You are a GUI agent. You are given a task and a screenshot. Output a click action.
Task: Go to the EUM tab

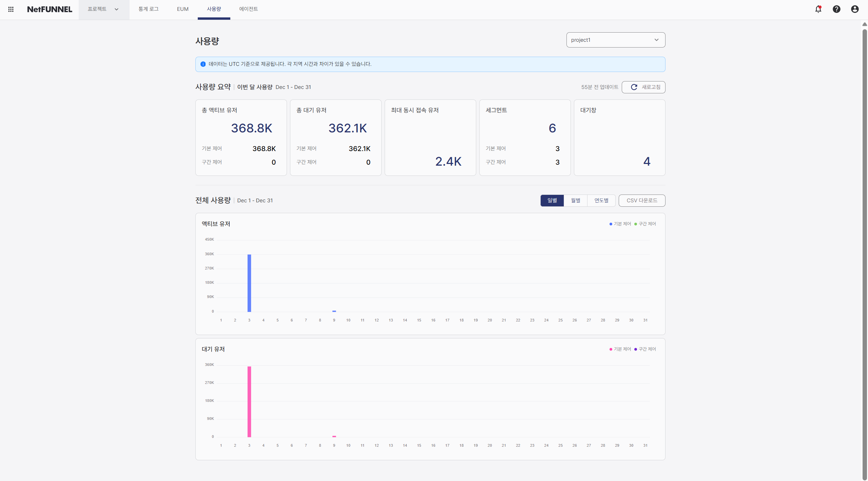tap(182, 9)
